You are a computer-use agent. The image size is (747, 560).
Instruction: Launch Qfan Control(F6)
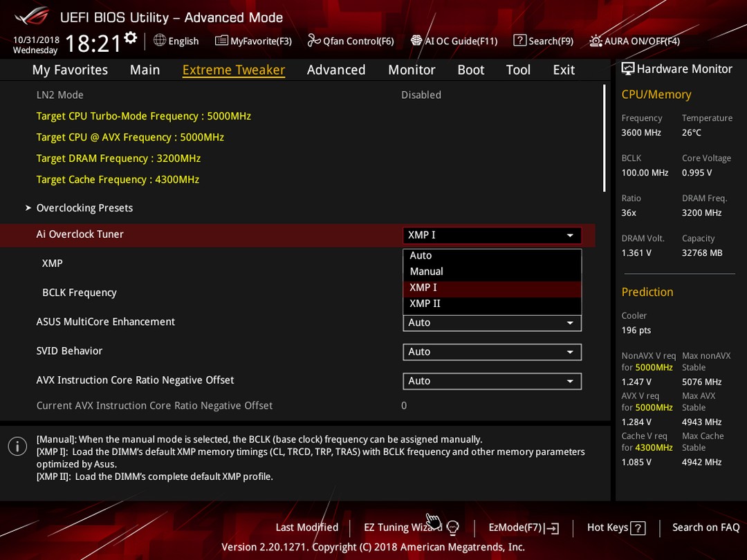pyautogui.click(x=351, y=41)
